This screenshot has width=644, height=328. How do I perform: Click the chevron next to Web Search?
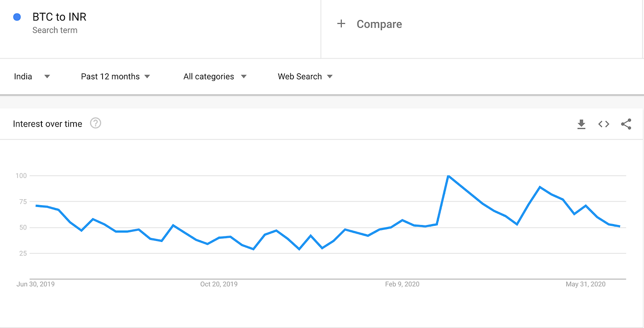point(330,77)
